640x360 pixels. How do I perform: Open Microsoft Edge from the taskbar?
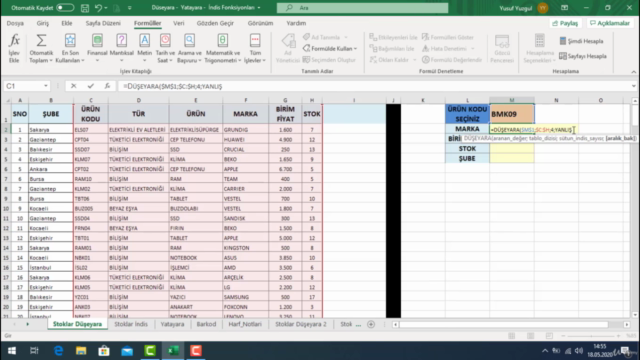(x=58, y=351)
